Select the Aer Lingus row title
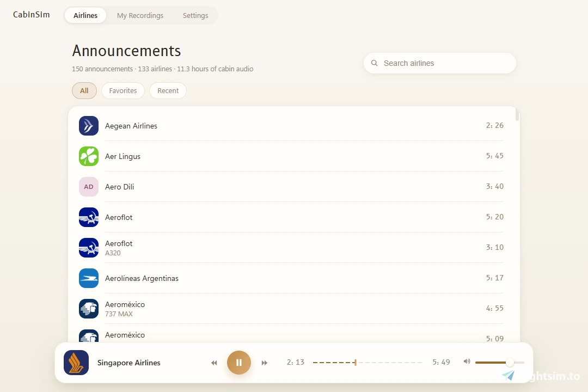This screenshot has height=392, width=588. [122, 156]
